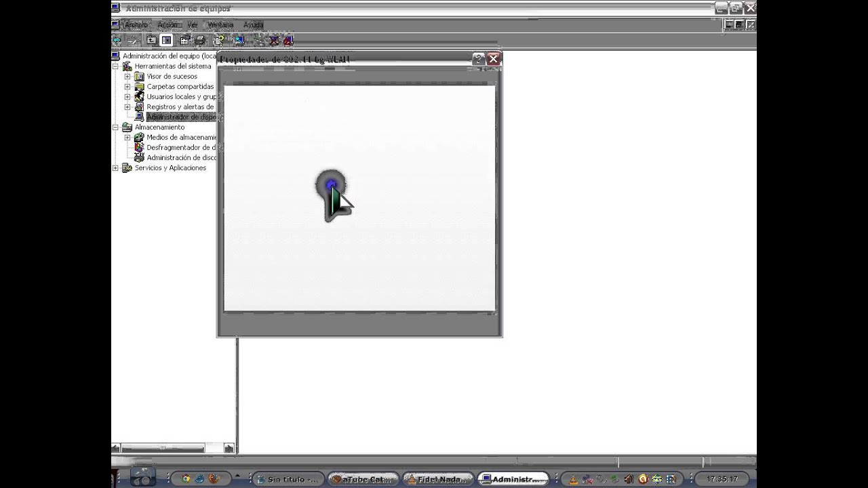Image resolution: width=868 pixels, height=488 pixels.
Task: Toggle the show/hide console tree icon
Action: [166, 40]
